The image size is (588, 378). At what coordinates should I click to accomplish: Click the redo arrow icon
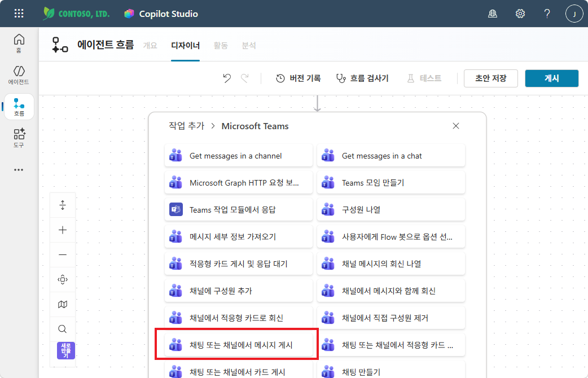pyautogui.click(x=245, y=78)
